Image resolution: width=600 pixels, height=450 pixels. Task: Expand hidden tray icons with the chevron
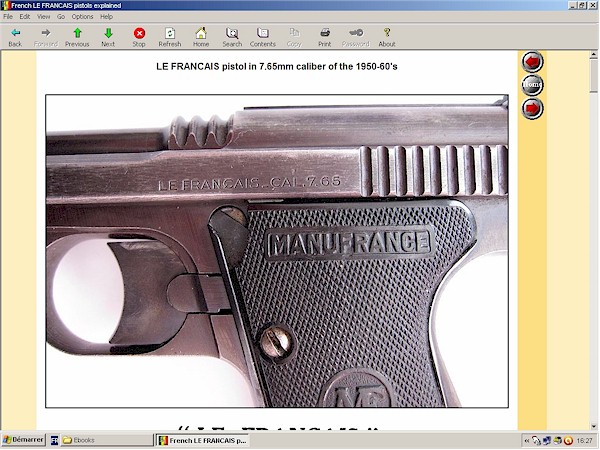pyautogui.click(x=527, y=440)
